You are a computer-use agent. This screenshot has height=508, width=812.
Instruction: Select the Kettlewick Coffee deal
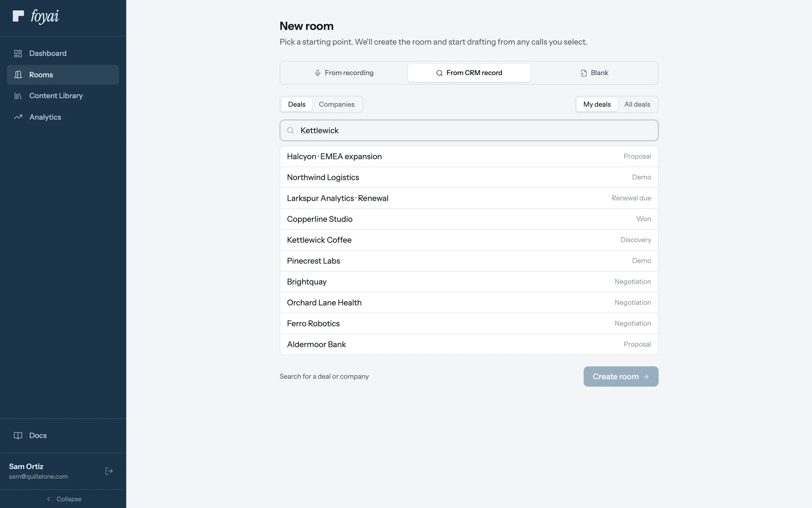469,240
